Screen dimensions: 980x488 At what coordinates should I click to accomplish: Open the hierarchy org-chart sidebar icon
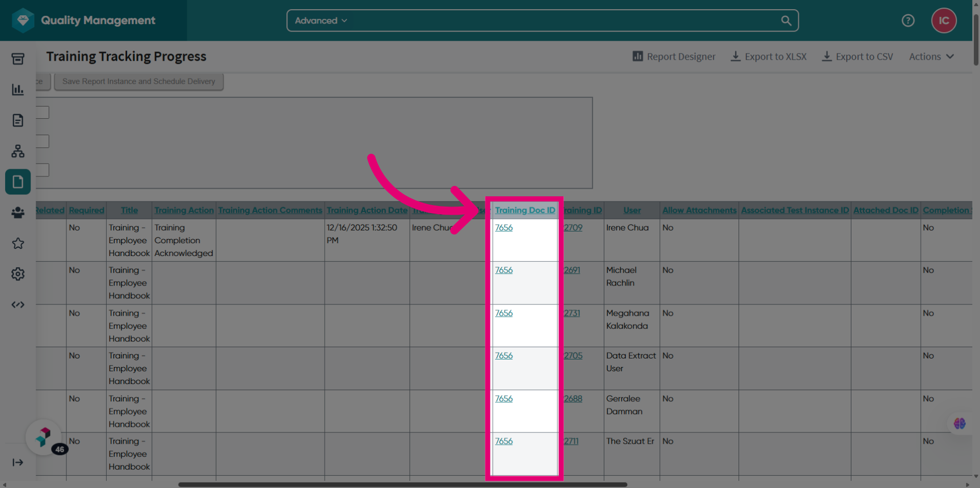click(x=18, y=151)
